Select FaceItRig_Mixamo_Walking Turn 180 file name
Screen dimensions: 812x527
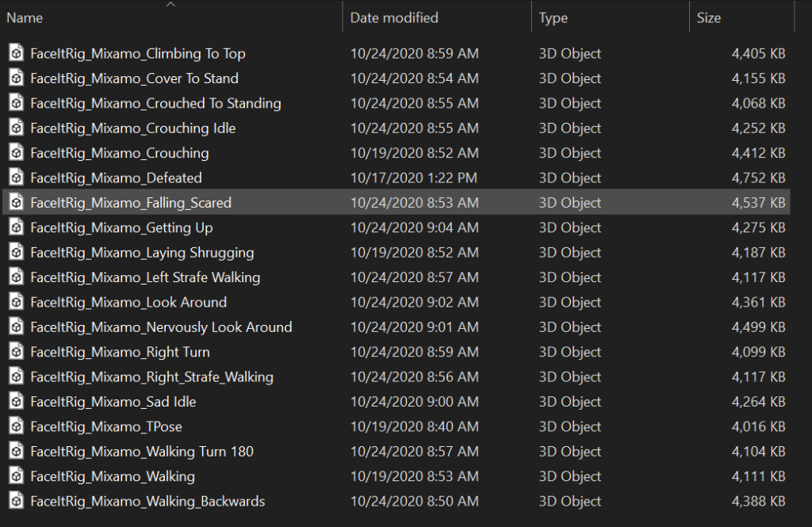point(142,452)
